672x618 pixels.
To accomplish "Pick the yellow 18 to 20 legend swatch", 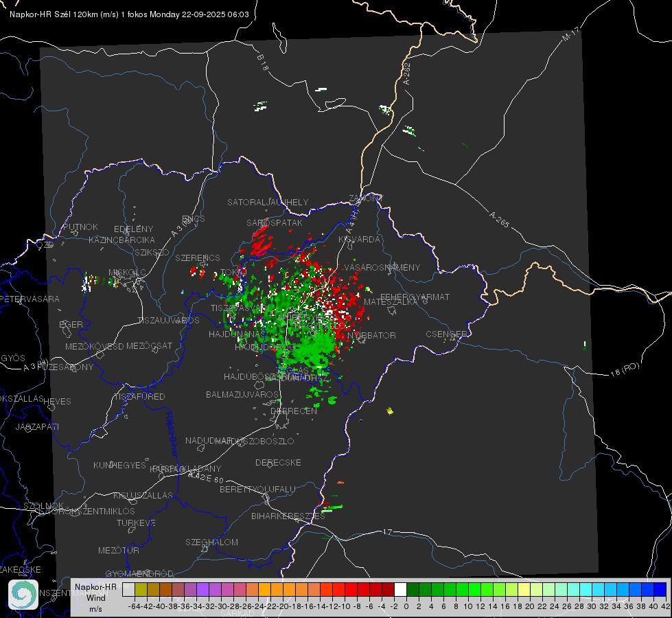I will [x=524, y=589].
